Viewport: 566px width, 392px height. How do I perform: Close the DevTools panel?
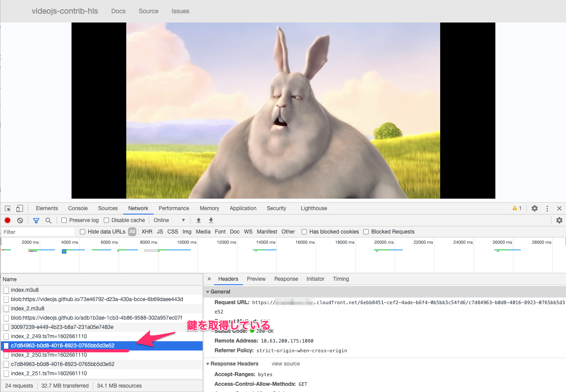(x=559, y=208)
